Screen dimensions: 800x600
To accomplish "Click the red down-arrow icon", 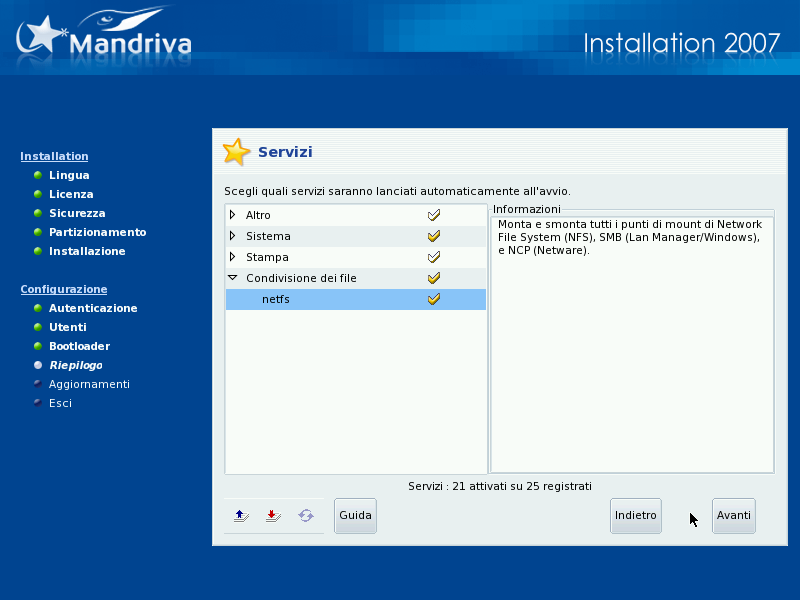I will click(272, 516).
